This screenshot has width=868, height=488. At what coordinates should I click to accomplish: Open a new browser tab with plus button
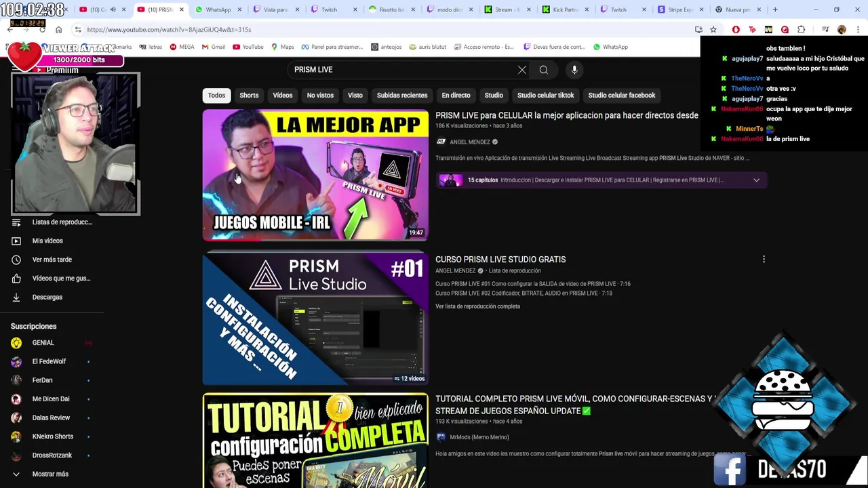[775, 9]
